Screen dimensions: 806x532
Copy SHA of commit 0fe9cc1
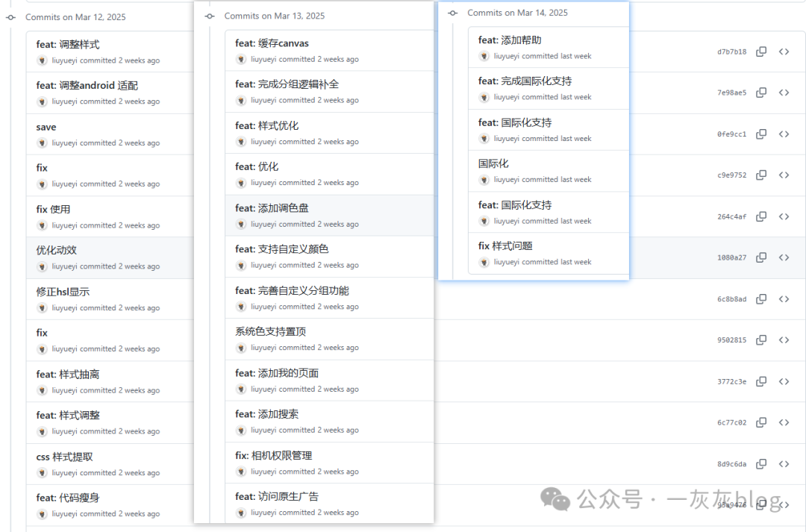click(761, 134)
